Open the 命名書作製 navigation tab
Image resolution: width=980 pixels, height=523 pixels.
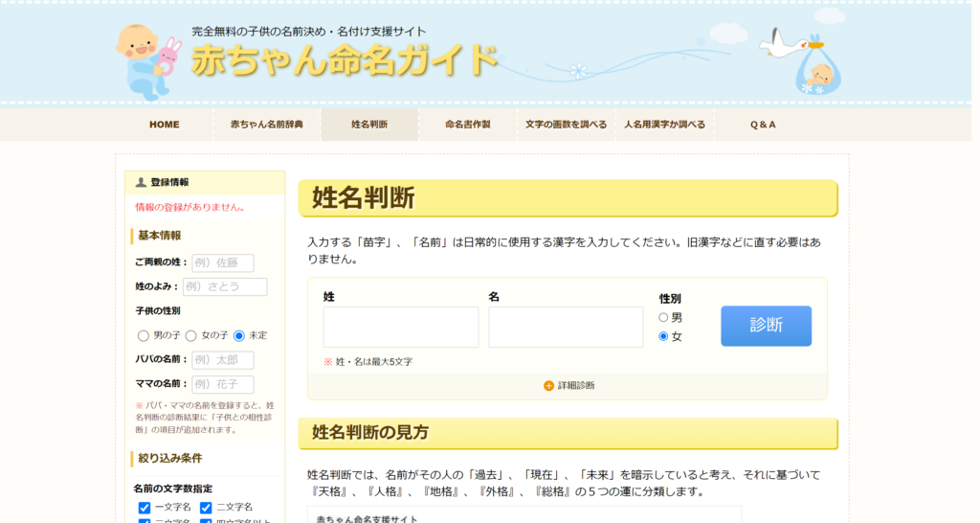467,125
